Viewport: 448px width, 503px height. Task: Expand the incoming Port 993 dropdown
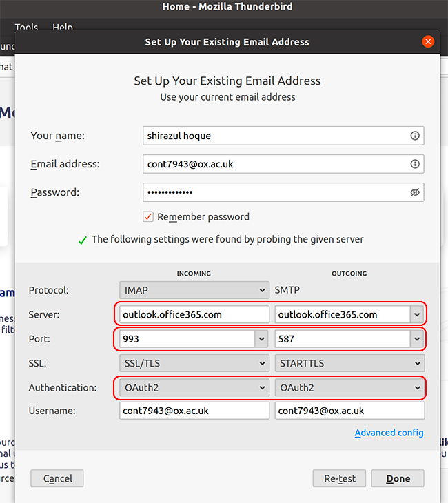(x=261, y=339)
